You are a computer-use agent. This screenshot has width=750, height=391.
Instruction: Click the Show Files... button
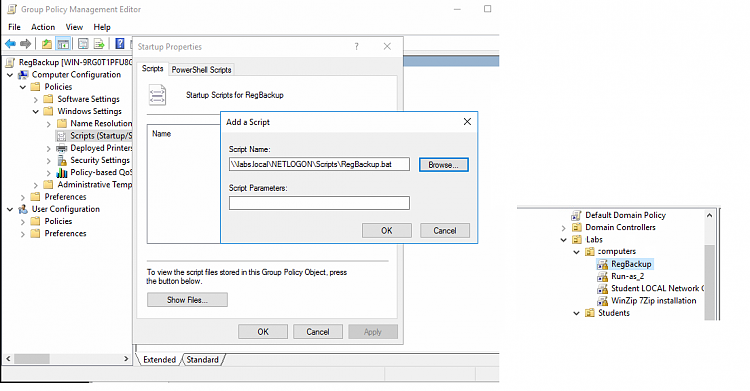coord(187,300)
